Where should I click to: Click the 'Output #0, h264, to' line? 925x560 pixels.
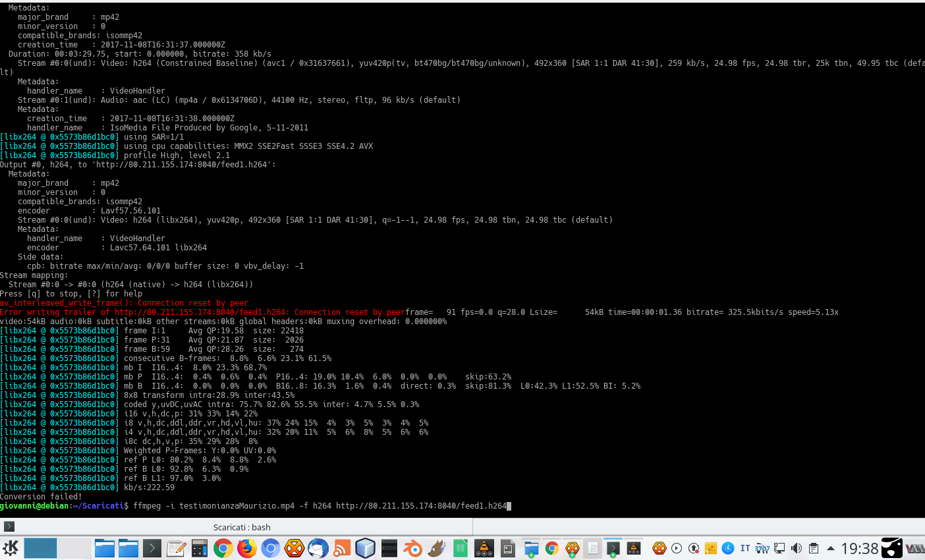[x=138, y=165]
